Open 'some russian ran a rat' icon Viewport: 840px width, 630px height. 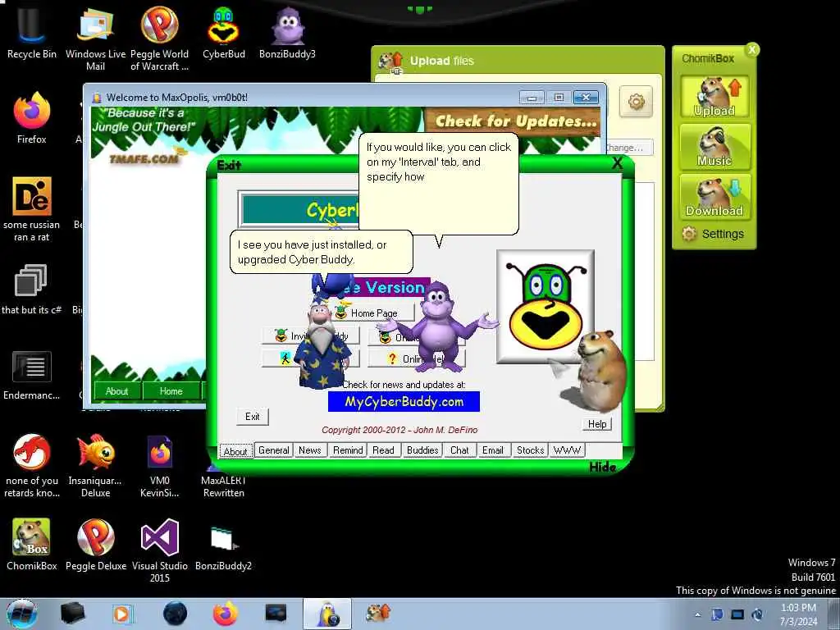point(32,209)
